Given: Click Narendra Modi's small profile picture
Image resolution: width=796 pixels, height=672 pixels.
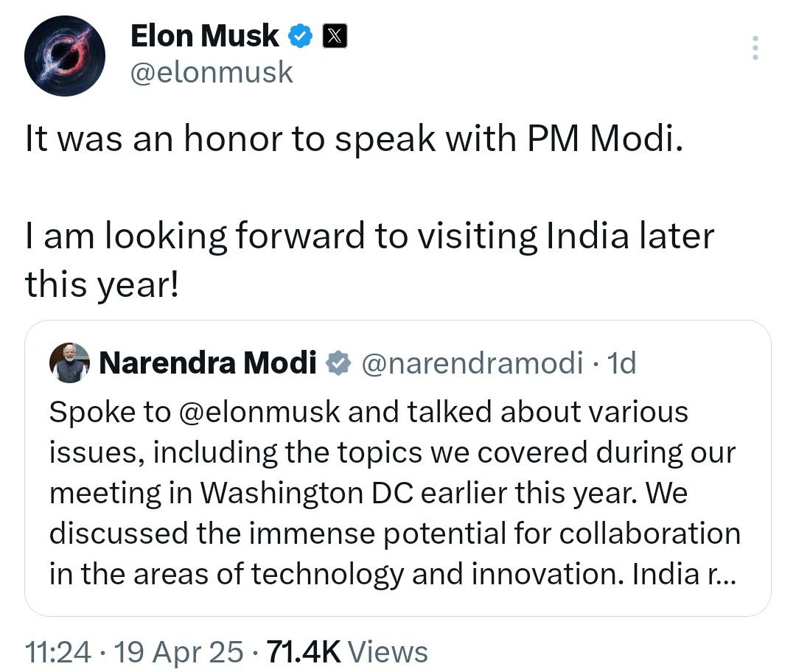Looking at the screenshot, I should (69, 363).
